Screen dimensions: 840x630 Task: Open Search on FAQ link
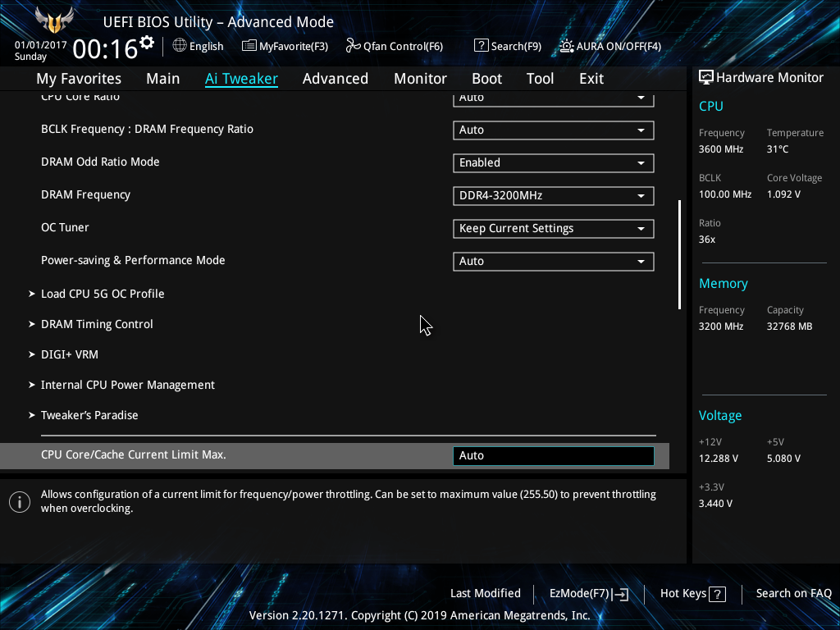(x=793, y=594)
